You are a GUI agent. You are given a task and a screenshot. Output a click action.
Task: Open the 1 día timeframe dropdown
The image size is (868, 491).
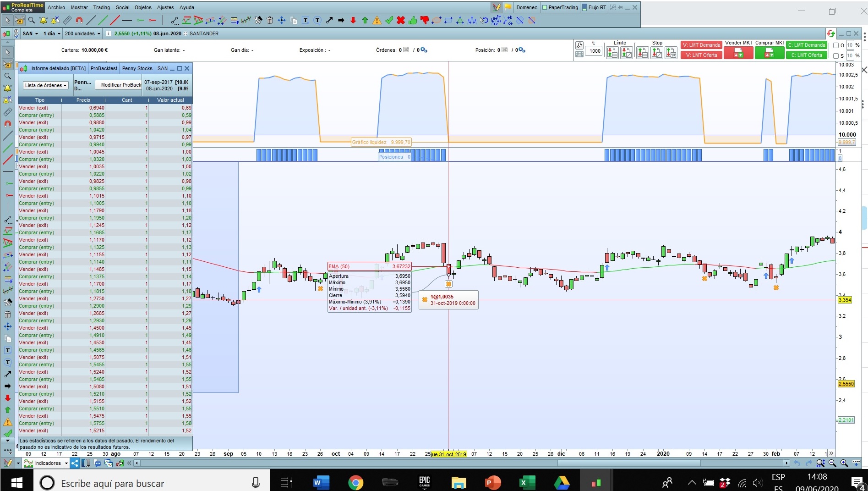point(52,33)
